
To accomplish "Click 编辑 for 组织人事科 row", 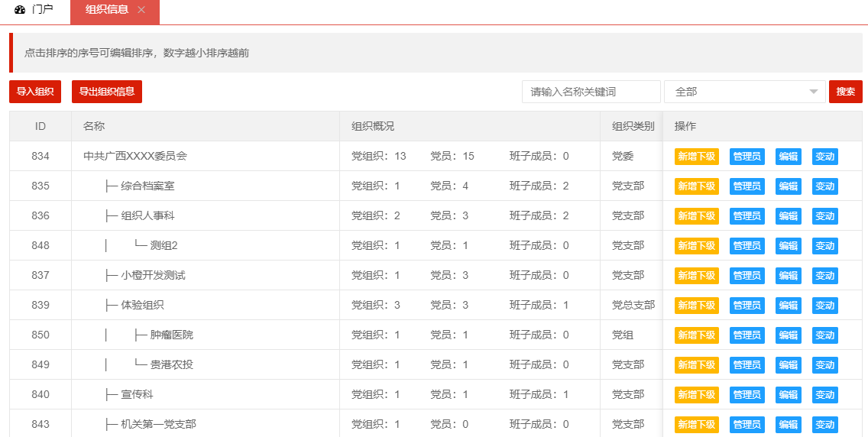I will click(788, 216).
